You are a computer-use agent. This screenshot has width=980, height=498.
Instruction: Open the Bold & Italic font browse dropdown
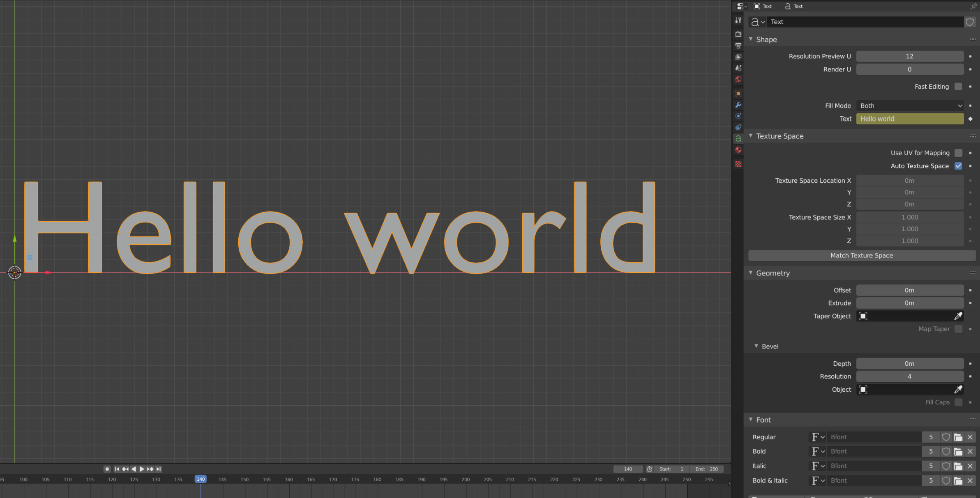(818, 481)
